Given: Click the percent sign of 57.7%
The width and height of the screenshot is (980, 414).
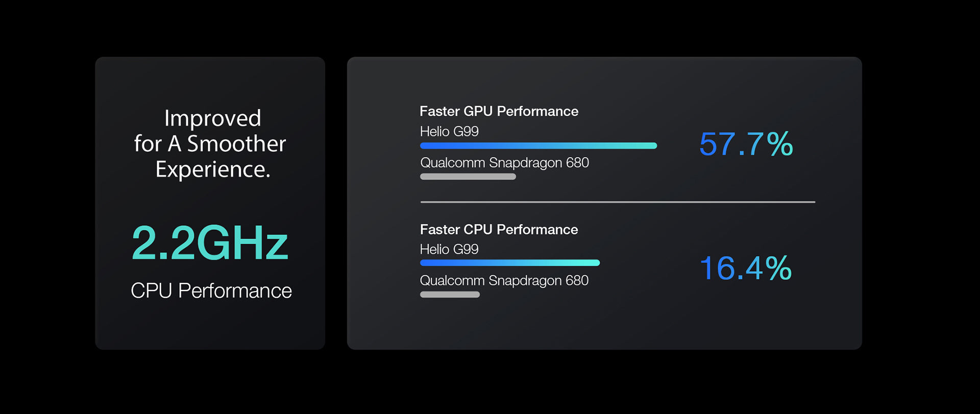Looking at the screenshot, I should click(x=780, y=144).
